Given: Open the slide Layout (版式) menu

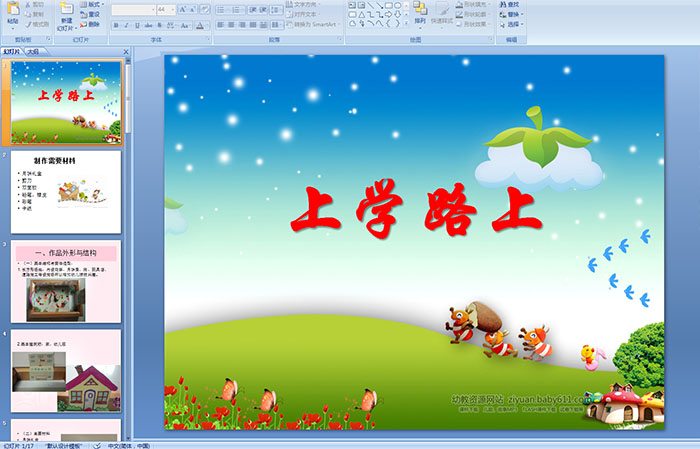Looking at the screenshot, I should (92, 4).
